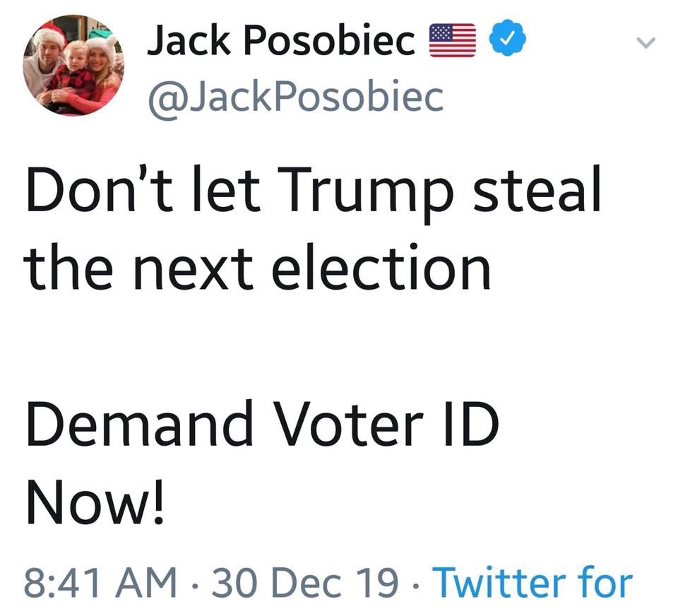Open the Jack Posobiec display name
This screenshot has width=678, height=616.
point(280,41)
